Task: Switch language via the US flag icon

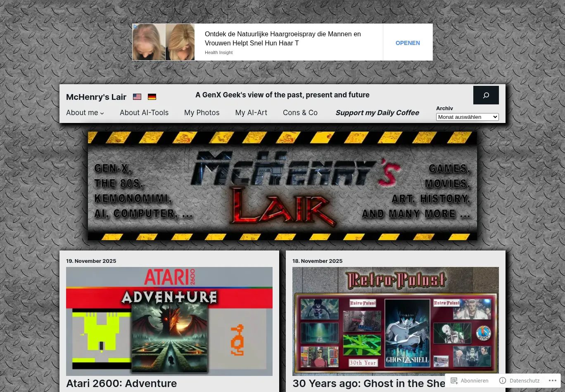Action: (x=137, y=97)
